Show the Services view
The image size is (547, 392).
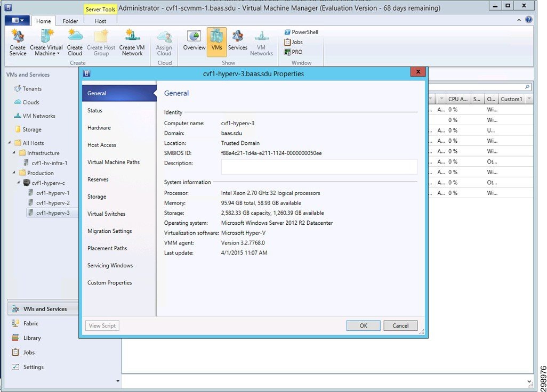[x=238, y=40]
